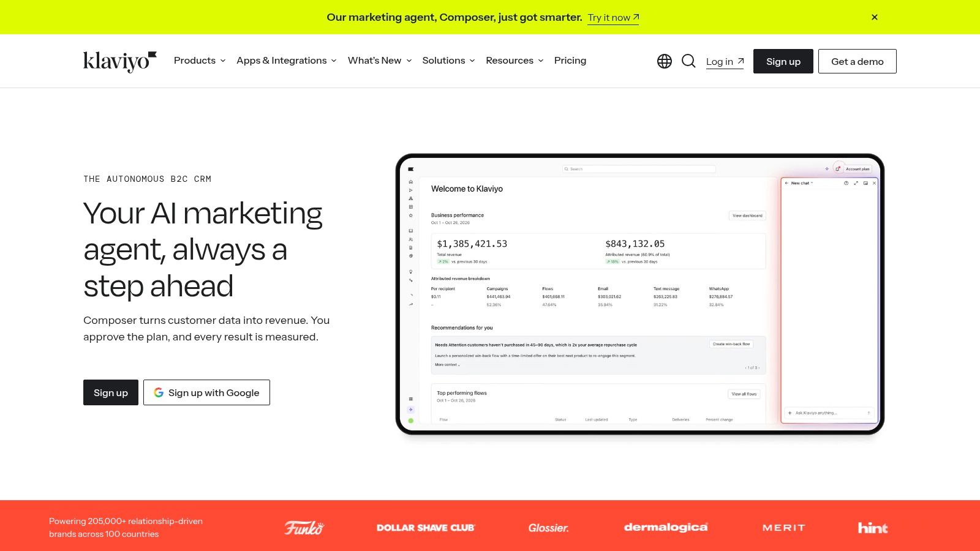Click the Hint brand logo

(x=873, y=528)
